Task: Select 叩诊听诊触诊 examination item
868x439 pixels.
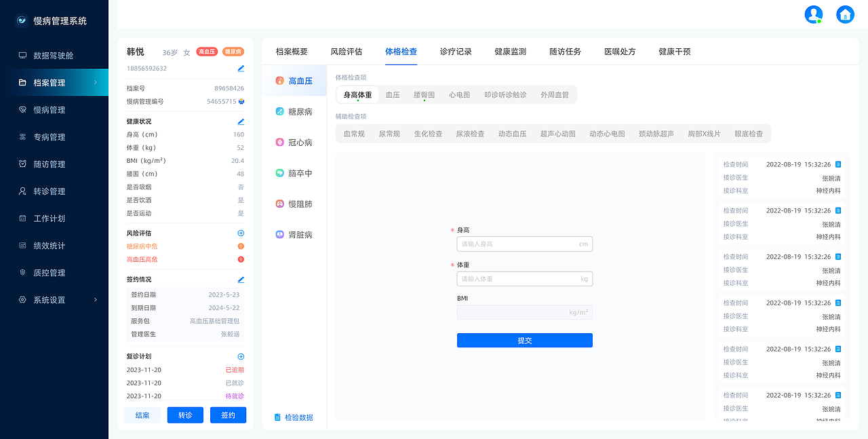Action: (505, 95)
